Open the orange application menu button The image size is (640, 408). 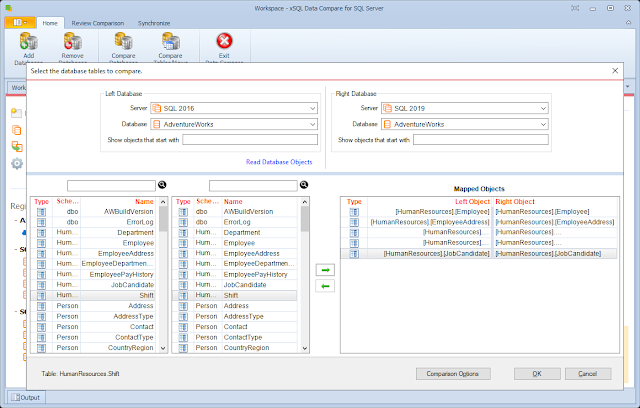(20, 23)
